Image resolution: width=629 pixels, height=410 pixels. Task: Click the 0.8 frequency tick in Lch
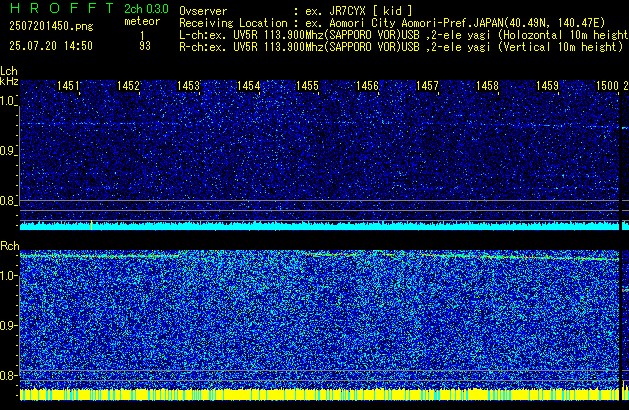pyautogui.click(x=8, y=201)
